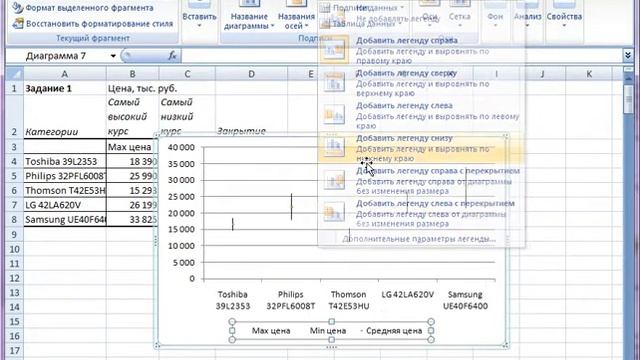
Task: Select column D header
Action: click(251, 74)
